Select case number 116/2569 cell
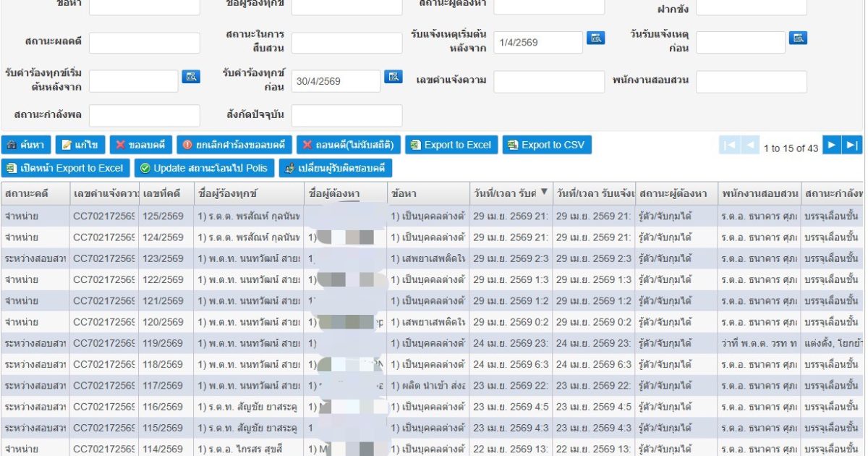Image resolution: width=868 pixels, height=456 pixels. tap(166, 407)
